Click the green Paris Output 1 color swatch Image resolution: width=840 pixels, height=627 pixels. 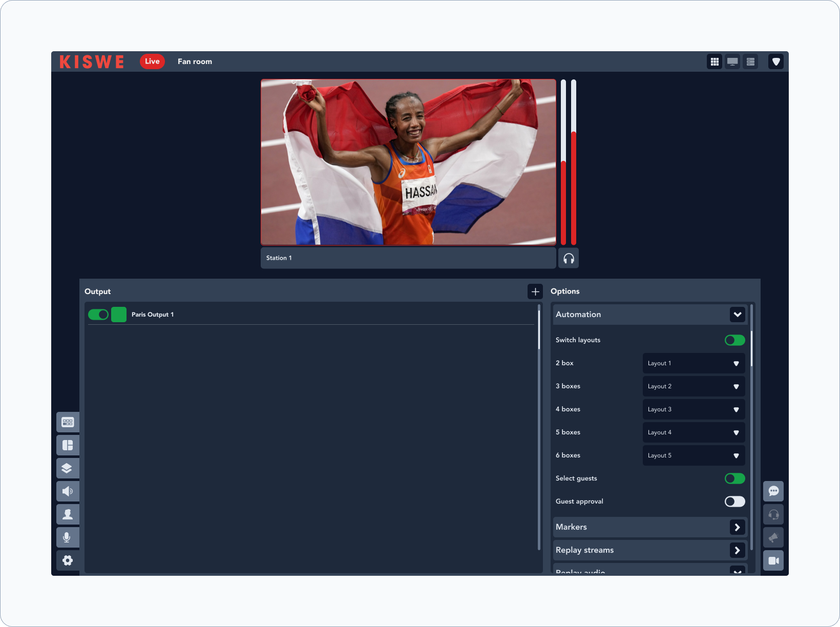119,315
